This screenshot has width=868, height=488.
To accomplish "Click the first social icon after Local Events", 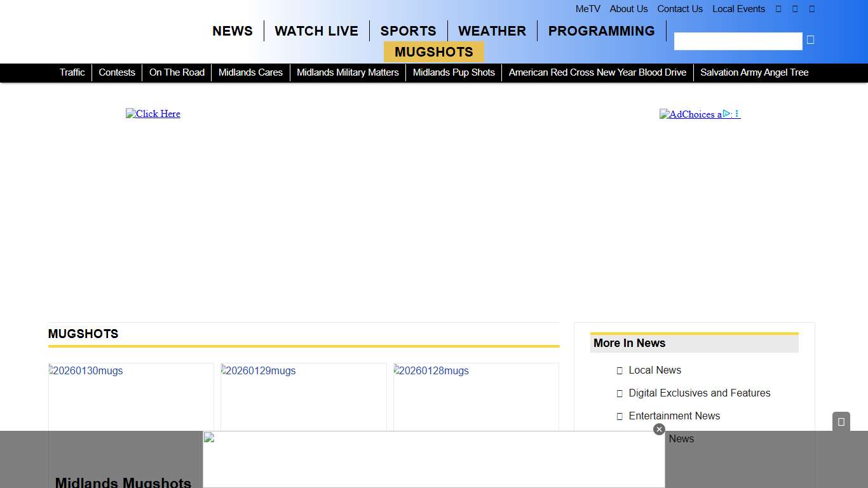I will tap(778, 9).
